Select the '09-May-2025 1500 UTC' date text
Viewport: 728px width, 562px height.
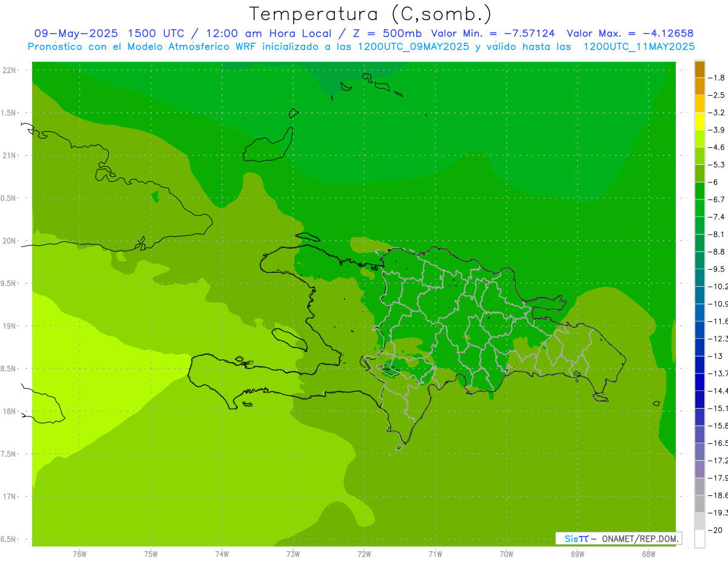point(110,33)
